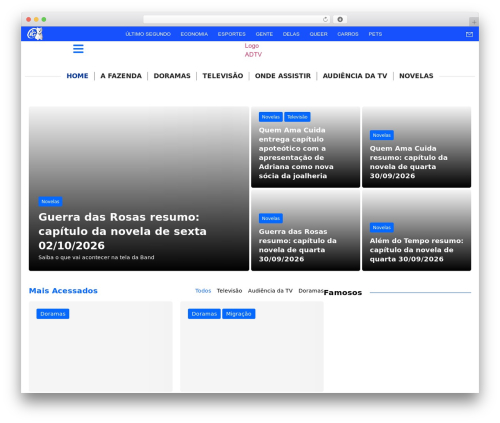
Task: Click the browser download circle icon
Action: tap(340, 19)
